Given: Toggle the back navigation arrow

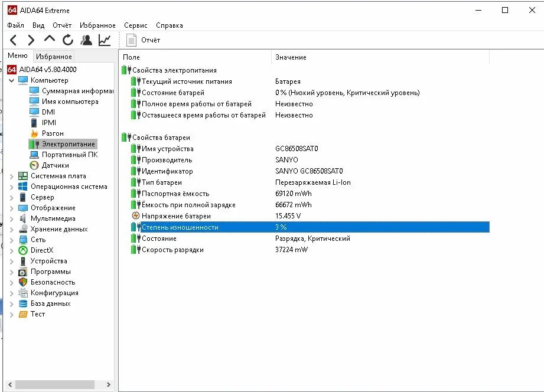Looking at the screenshot, I should click(13, 40).
